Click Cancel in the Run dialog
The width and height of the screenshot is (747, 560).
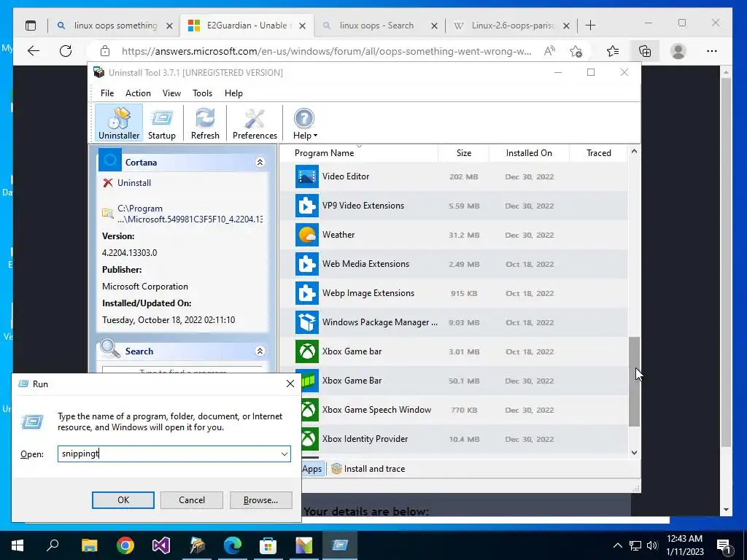[x=192, y=500]
